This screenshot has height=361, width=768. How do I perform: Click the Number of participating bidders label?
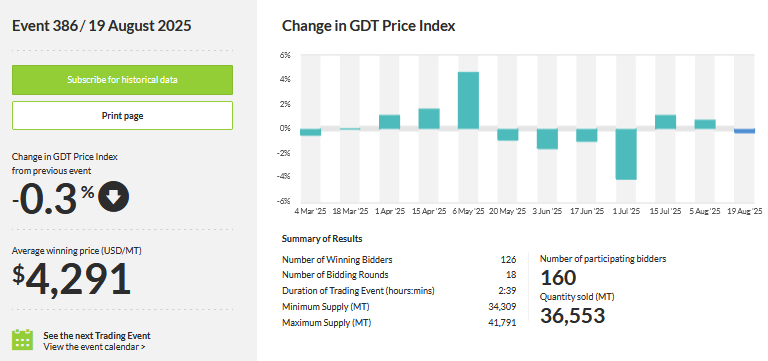(603, 259)
